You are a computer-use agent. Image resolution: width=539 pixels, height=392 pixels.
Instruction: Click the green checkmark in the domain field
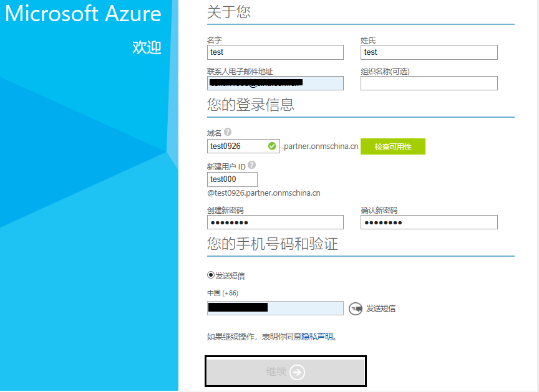(272, 146)
